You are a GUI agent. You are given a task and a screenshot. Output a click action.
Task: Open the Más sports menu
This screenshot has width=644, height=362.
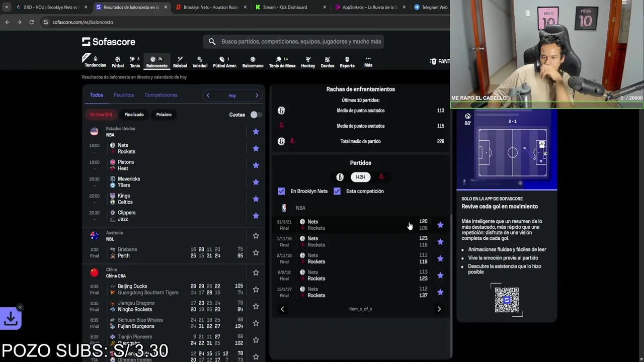(368, 62)
